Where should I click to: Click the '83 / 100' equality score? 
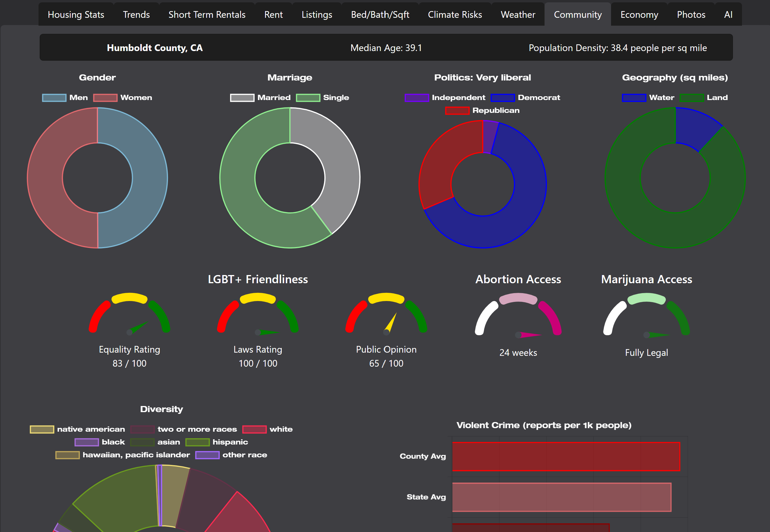(x=129, y=363)
